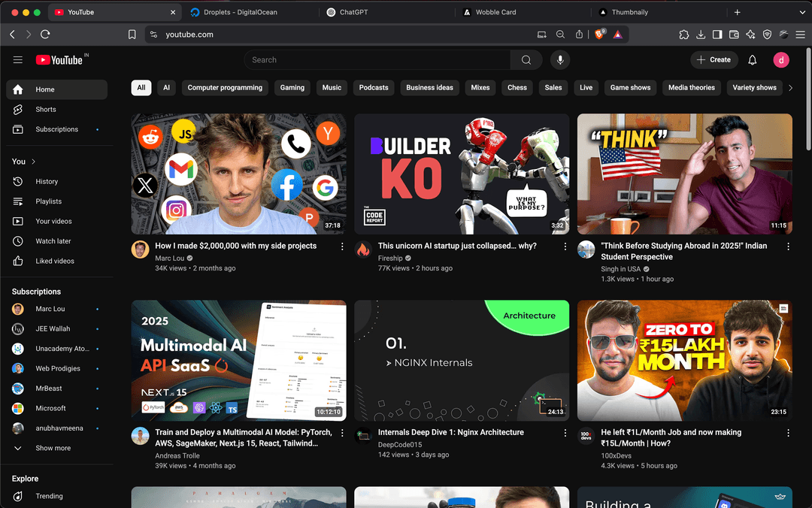The height and width of the screenshot is (508, 812).
Task: Expand the You section chevron
Action: coord(34,162)
